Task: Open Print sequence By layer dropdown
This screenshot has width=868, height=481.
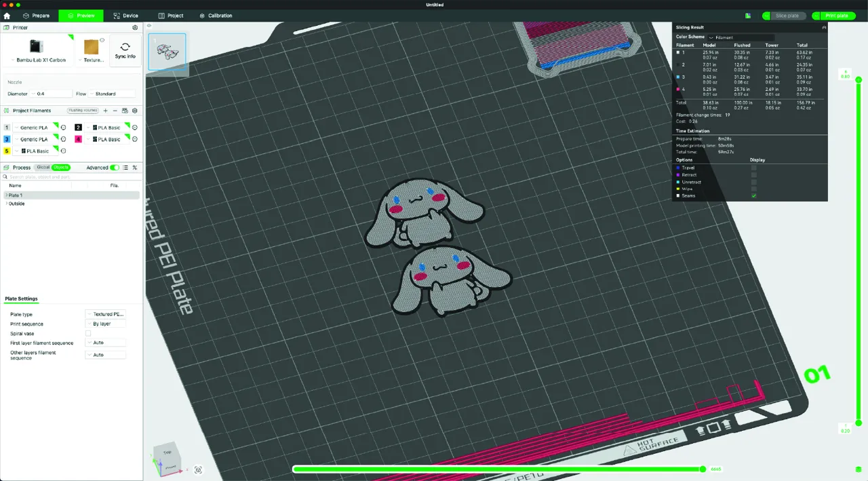Action: 106,324
